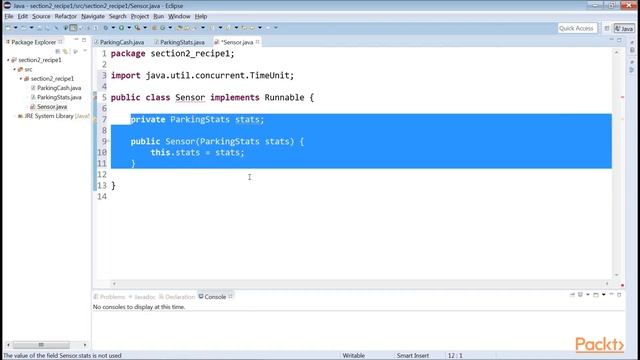Open the Refactor menu
This screenshot has height=360, width=640.
tap(66, 16)
